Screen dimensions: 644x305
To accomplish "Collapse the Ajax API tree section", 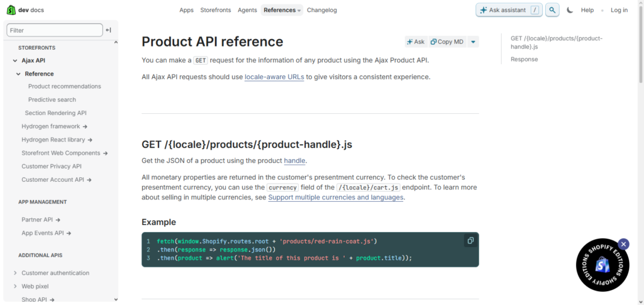I will coord(15,61).
